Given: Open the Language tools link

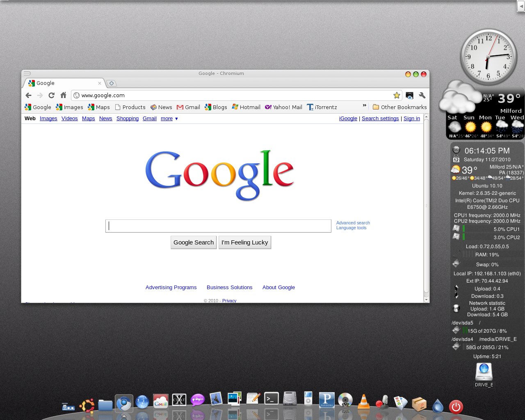Looking at the screenshot, I should click(x=352, y=228).
